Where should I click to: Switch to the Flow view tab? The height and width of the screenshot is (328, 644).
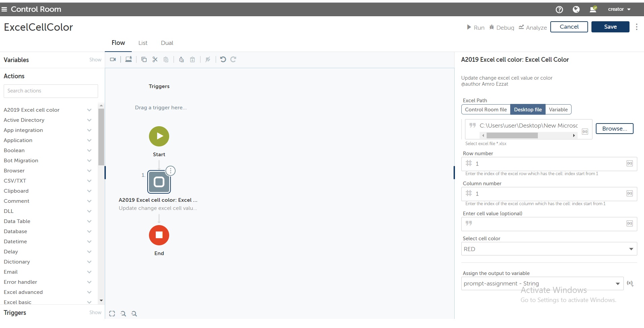[118, 43]
